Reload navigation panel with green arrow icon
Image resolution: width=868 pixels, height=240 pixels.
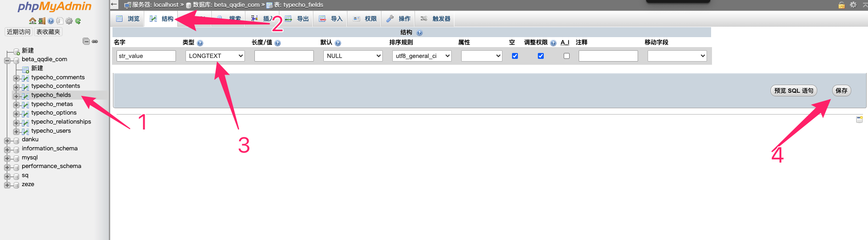pos(78,21)
